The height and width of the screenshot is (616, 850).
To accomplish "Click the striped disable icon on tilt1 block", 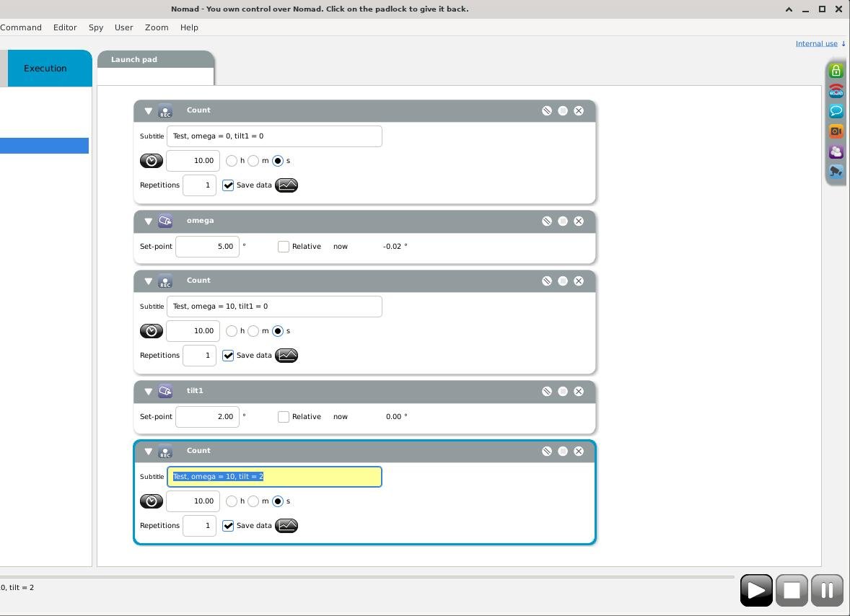I will coord(547,392).
